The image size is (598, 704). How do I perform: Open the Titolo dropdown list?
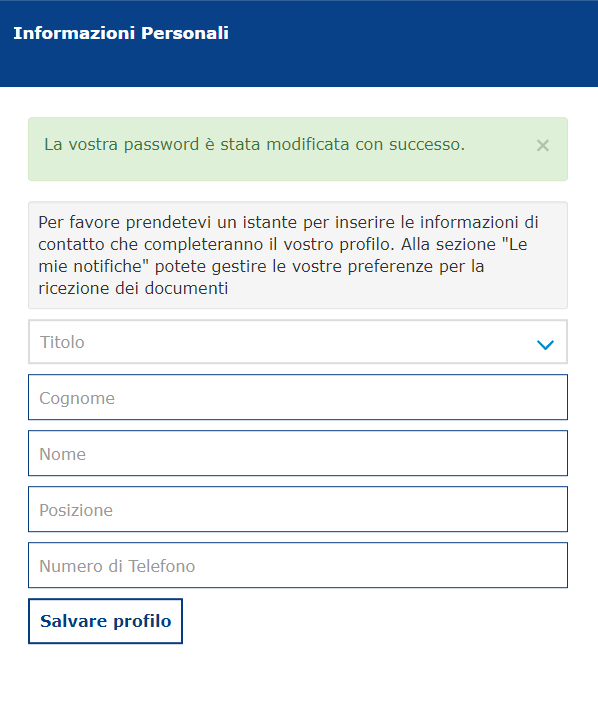(x=298, y=342)
